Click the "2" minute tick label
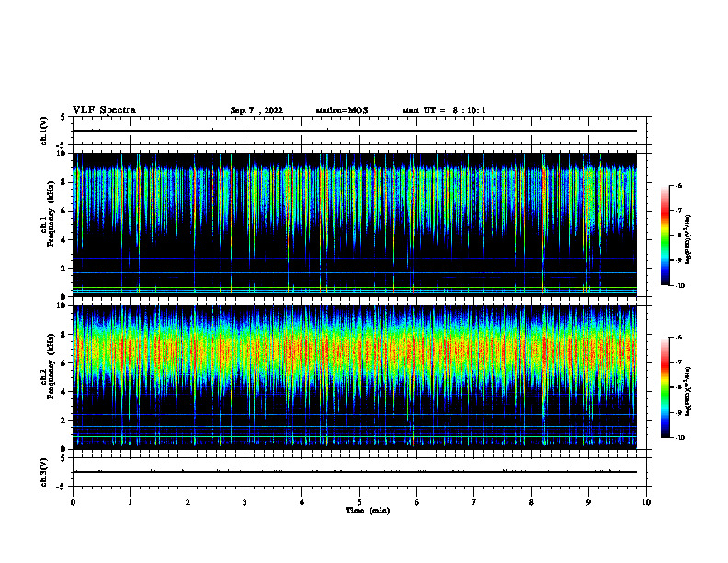728x563 pixels. tap(188, 502)
